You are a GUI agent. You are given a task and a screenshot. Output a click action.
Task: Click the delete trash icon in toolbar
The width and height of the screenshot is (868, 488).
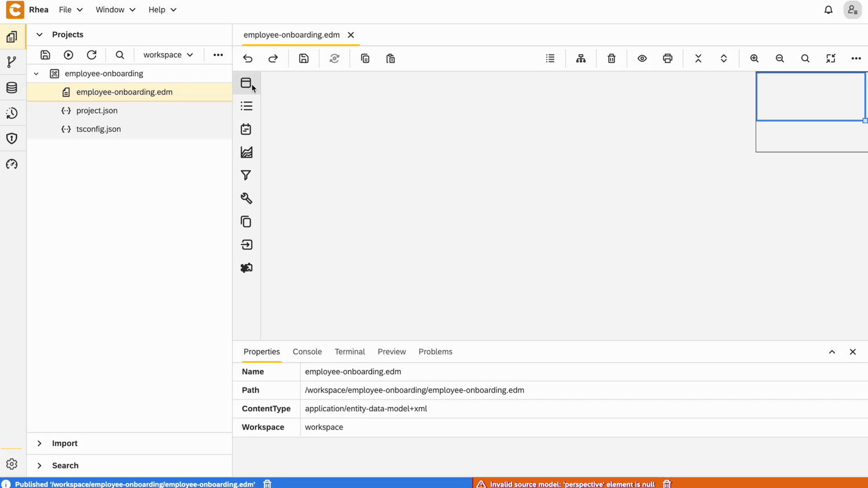tap(611, 58)
